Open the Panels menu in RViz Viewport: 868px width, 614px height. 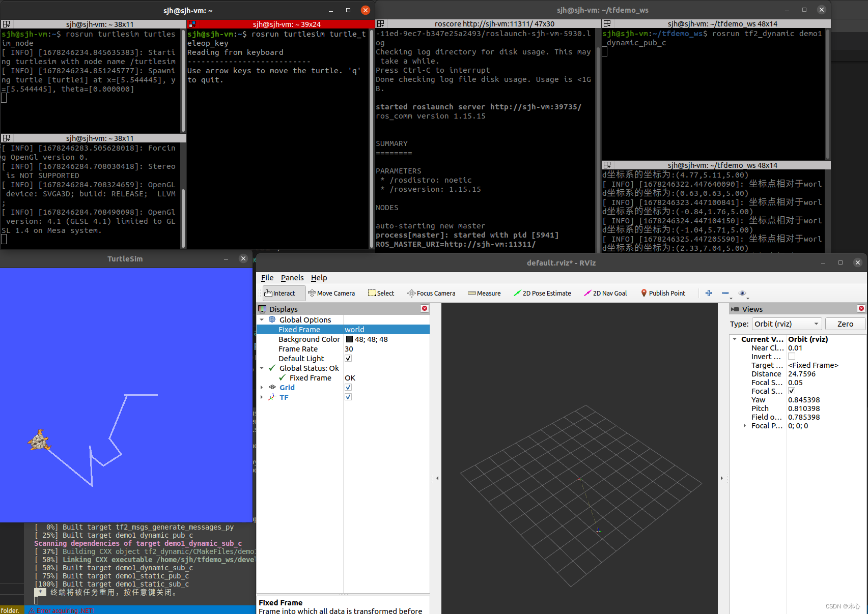pos(292,278)
